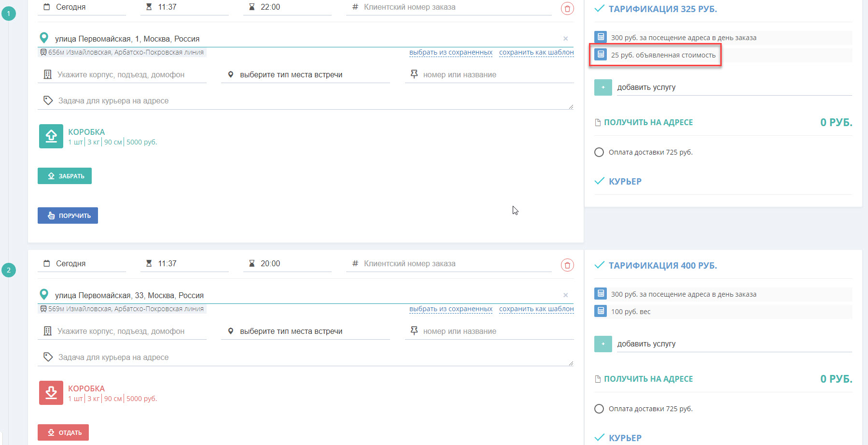Click ОТДАТЬ button

[63, 432]
